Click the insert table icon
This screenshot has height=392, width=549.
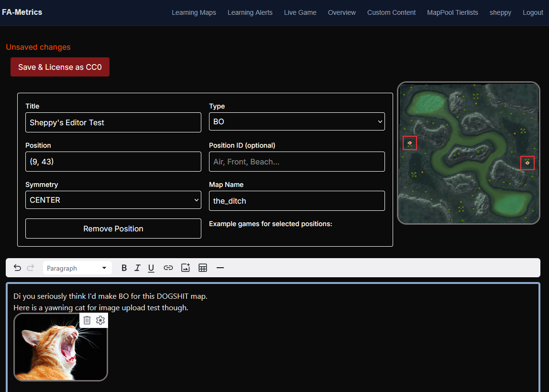(203, 268)
